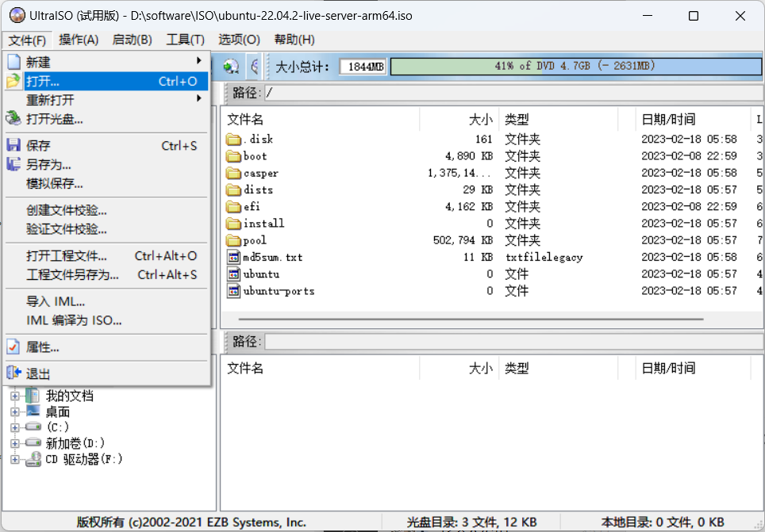765x532 pixels.
Task: Click the New document icon in the File menu
Action: point(13,62)
